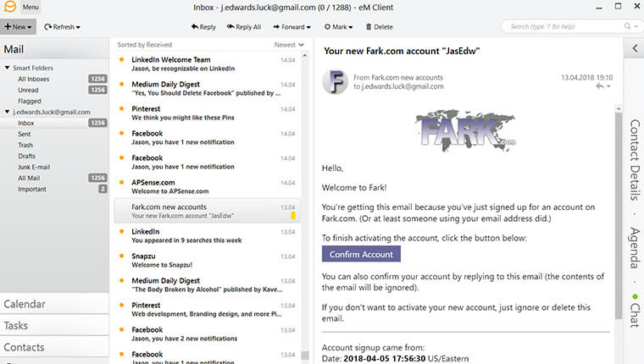This screenshot has height=364, width=644.
Task: Click the search magnifier icon
Action: coord(627,26)
